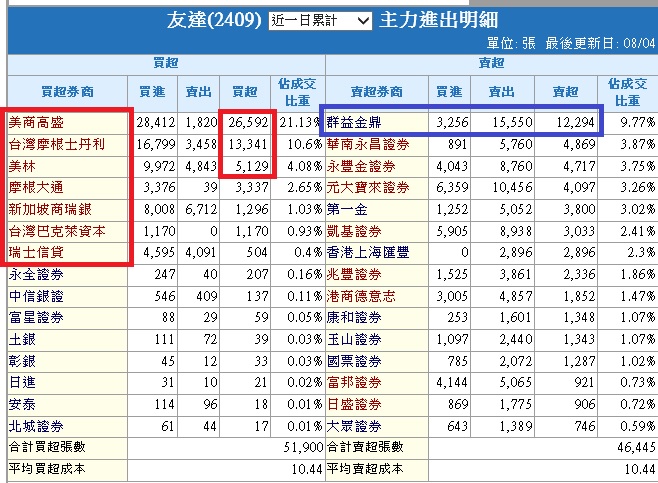Open seller broker link 兆豐證券
658x483 pixels.
tap(354, 274)
